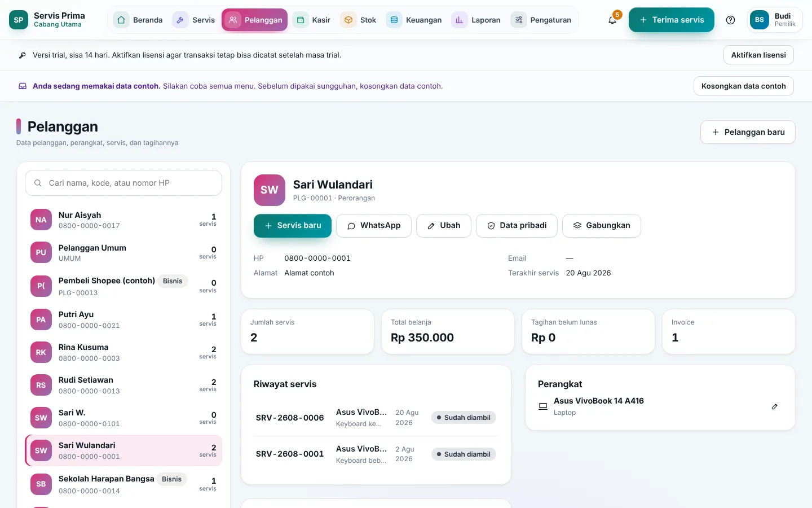
Task: Add a Pelanggan baru
Action: pos(748,132)
